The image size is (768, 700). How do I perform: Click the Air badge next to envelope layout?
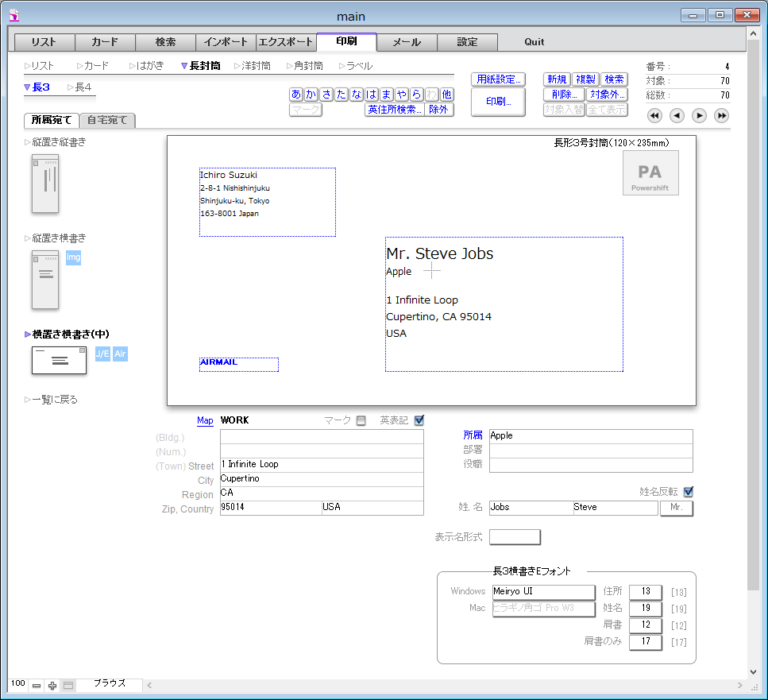(120, 354)
